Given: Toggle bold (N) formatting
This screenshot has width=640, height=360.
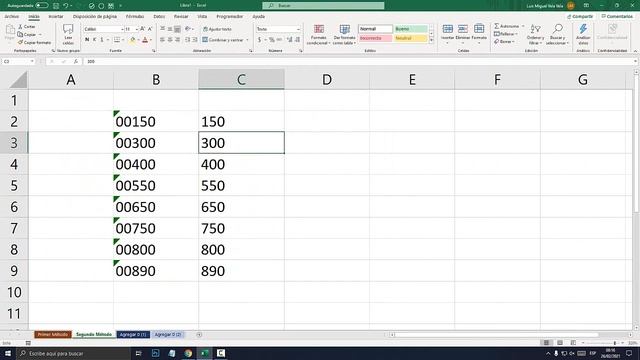Looking at the screenshot, I should coord(87,40).
